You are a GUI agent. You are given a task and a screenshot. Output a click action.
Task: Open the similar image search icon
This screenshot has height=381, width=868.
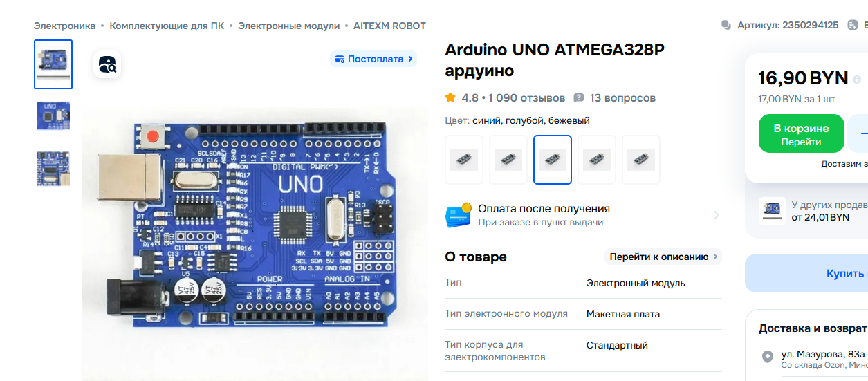click(x=107, y=65)
